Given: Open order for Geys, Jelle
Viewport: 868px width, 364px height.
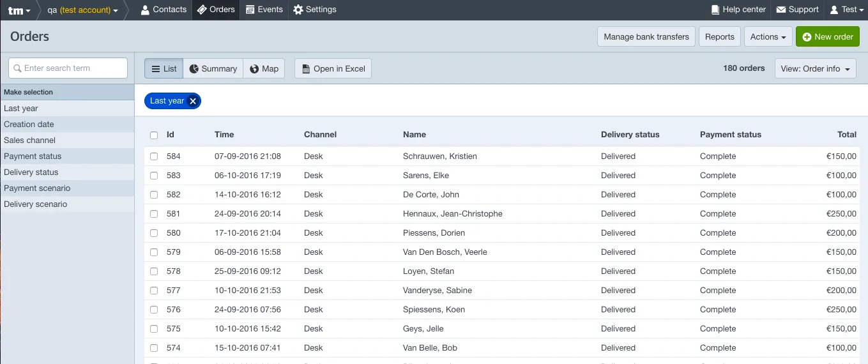Looking at the screenshot, I should point(423,329).
